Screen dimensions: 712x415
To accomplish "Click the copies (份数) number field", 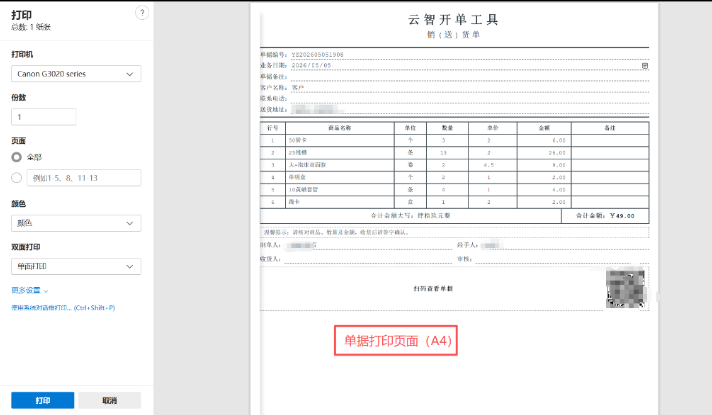I will [44, 117].
